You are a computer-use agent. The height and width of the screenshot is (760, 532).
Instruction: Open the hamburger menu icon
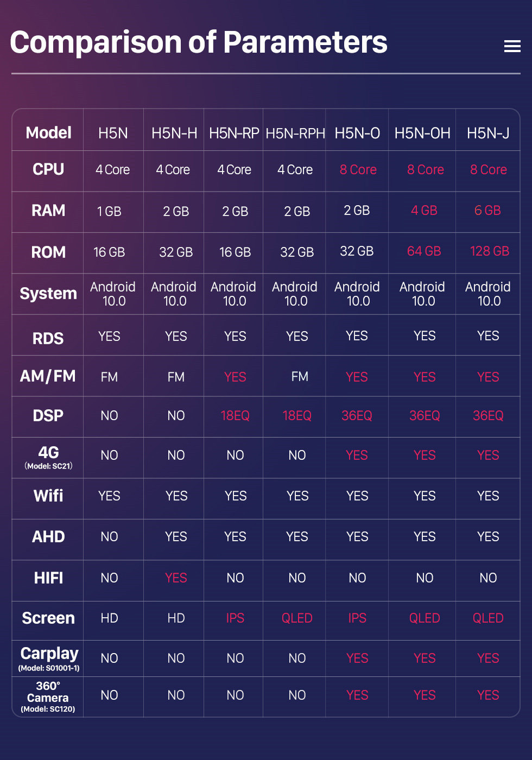click(x=512, y=46)
